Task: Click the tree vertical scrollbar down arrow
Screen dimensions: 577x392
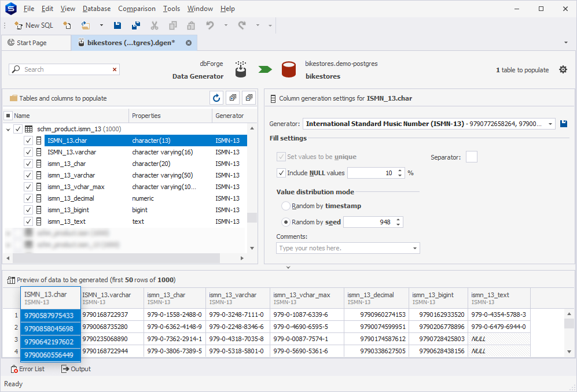Action: pyautogui.click(x=252, y=248)
